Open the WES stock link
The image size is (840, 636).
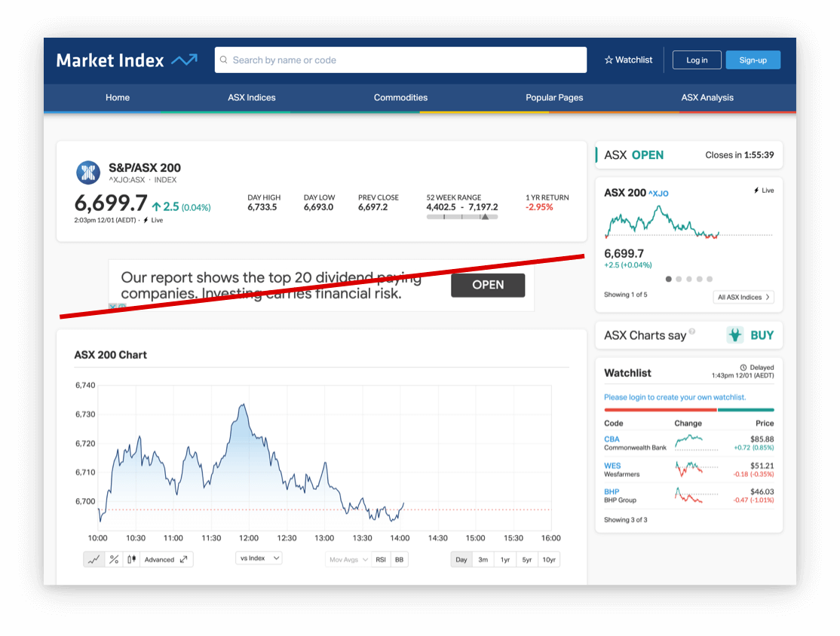[612, 466]
